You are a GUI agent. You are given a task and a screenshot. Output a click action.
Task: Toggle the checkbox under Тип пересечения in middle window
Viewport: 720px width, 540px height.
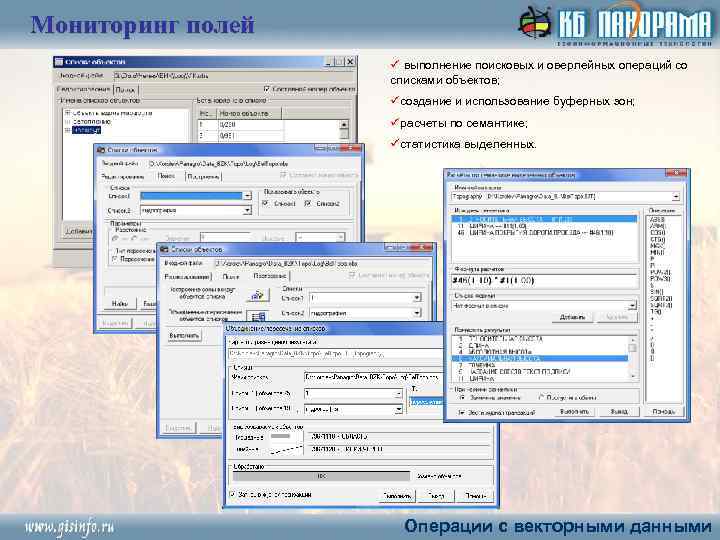click(x=115, y=259)
